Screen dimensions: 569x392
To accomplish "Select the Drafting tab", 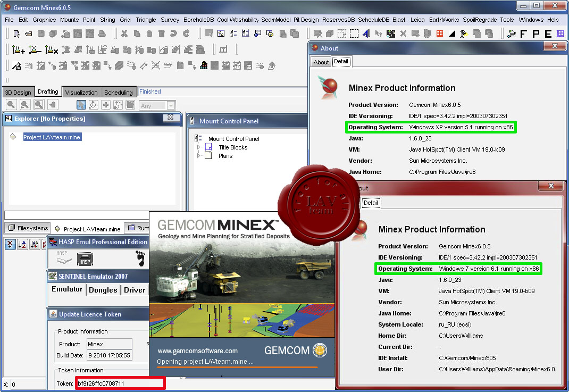I will (48, 91).
